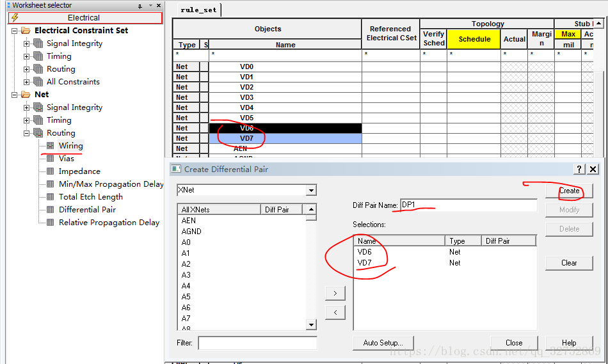Screen dimensions: 608x364
Task: Click the Net folder icon
Action: tap(25, 95)
